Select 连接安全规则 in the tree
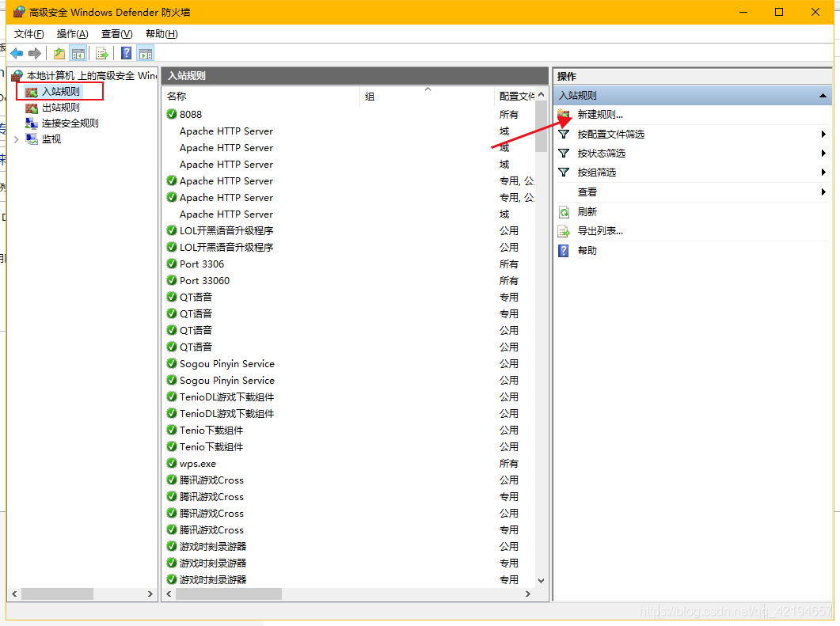Image resolution: width=840 pixels, height=626 pixels. (70, 123)
